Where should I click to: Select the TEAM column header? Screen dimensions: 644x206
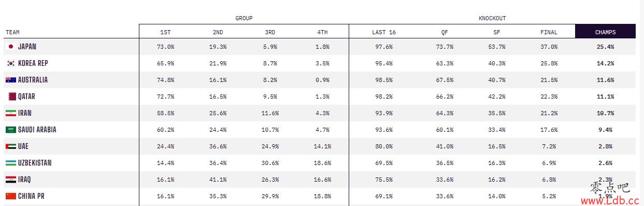[x=12, y=32]
